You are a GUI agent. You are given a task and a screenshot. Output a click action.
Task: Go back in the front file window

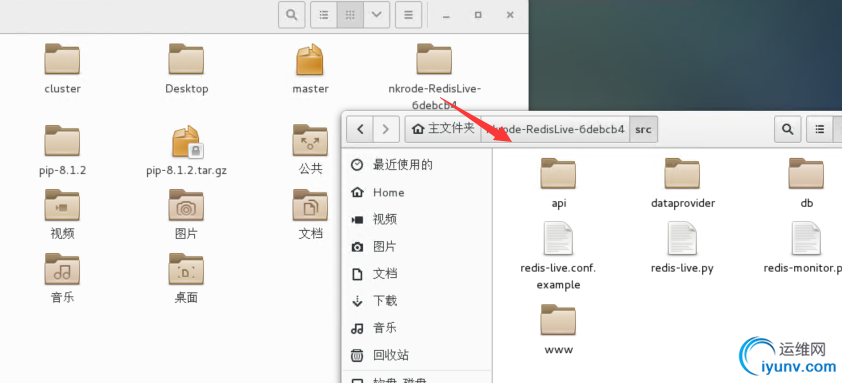(x=360, y=129)
